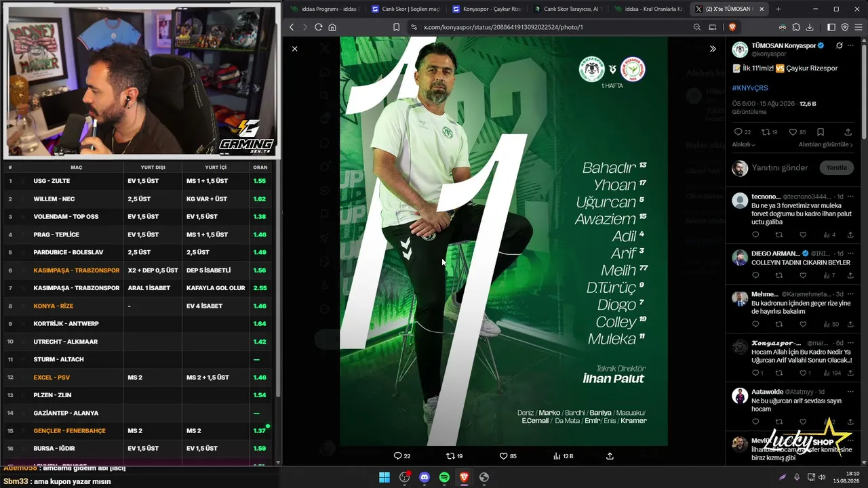
Task: Open the 'Alakalı' reply sort dropdown
Action: tap(744, 144)
